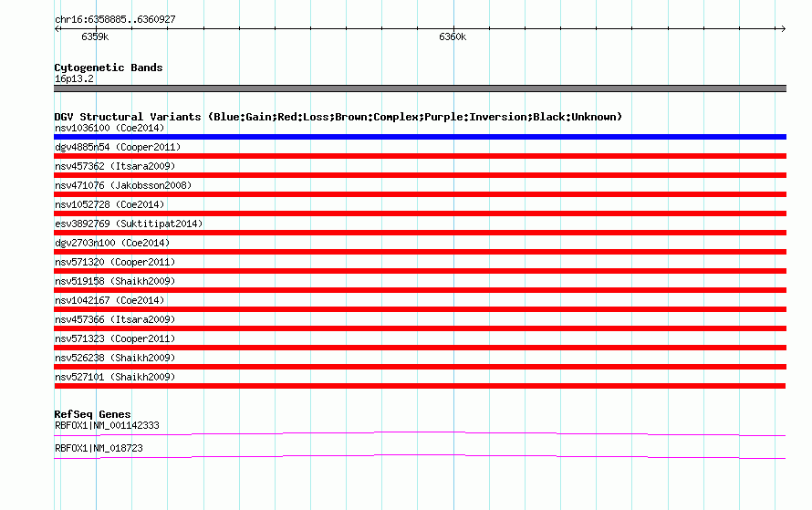Open the RBFOX1|NM_018723 transcript label
The height and width of the screenshot is (510, 812).
pos(99,448)
